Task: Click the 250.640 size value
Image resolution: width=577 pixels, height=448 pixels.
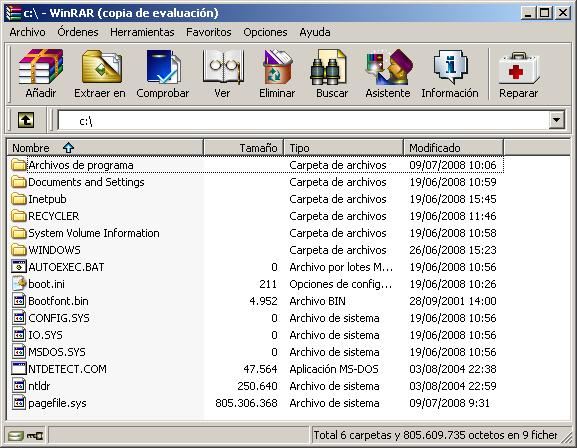Action: coord(257,386)
